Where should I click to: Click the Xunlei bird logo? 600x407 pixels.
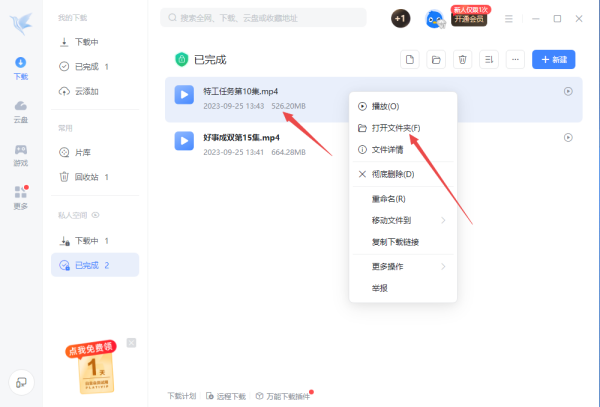(x=21, y=23)
